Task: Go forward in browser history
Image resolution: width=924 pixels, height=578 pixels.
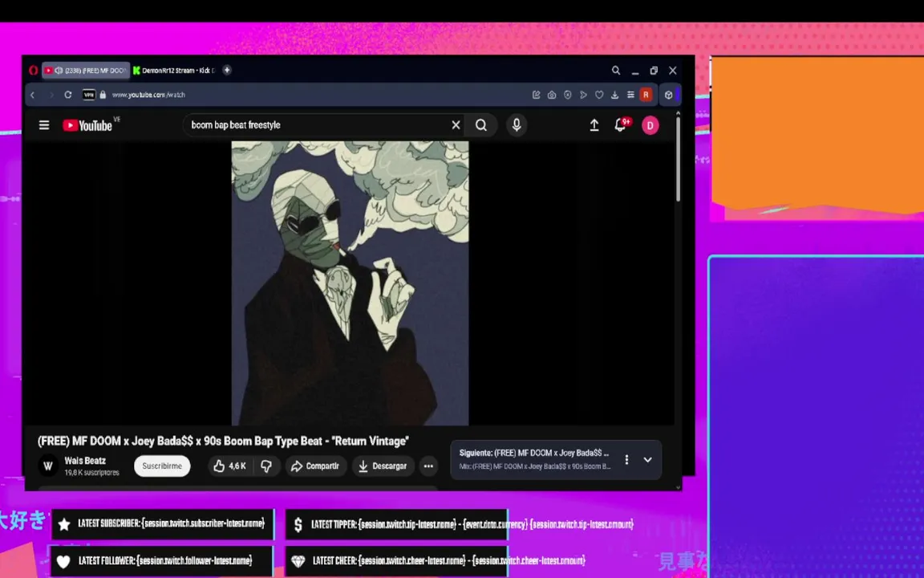Action: coord(51,95)
